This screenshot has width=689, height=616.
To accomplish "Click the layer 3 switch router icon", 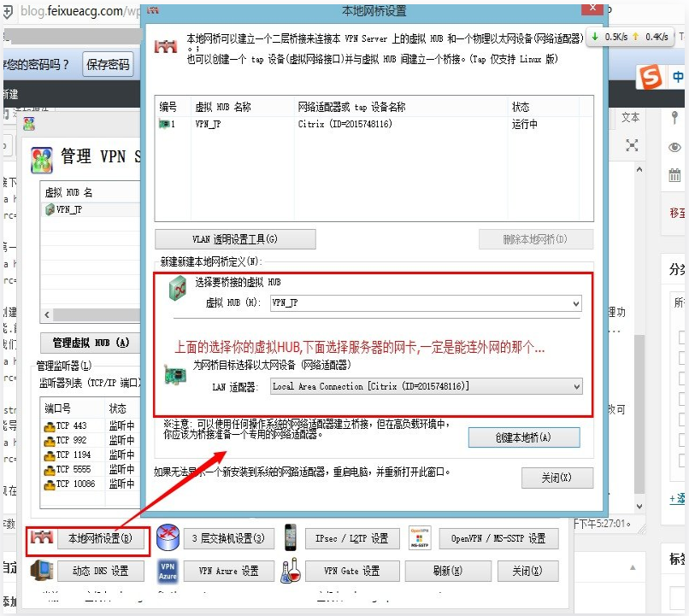I will (168, 537).
